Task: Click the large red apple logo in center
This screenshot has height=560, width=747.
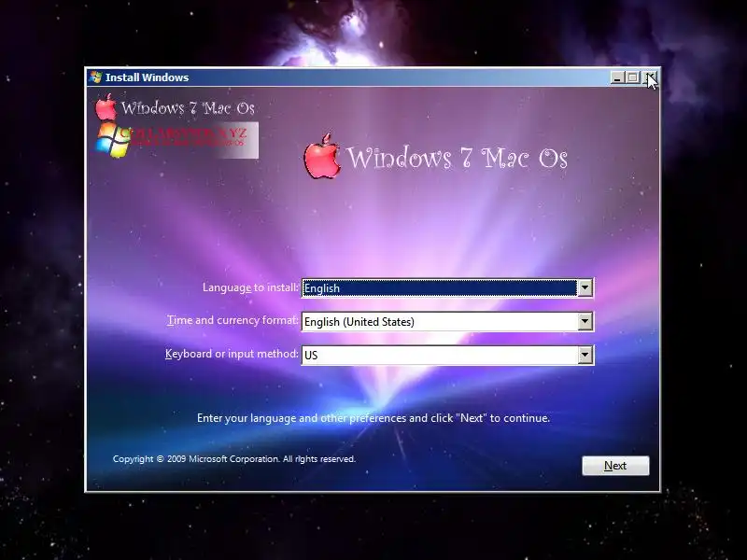Action: coord(321,156)
